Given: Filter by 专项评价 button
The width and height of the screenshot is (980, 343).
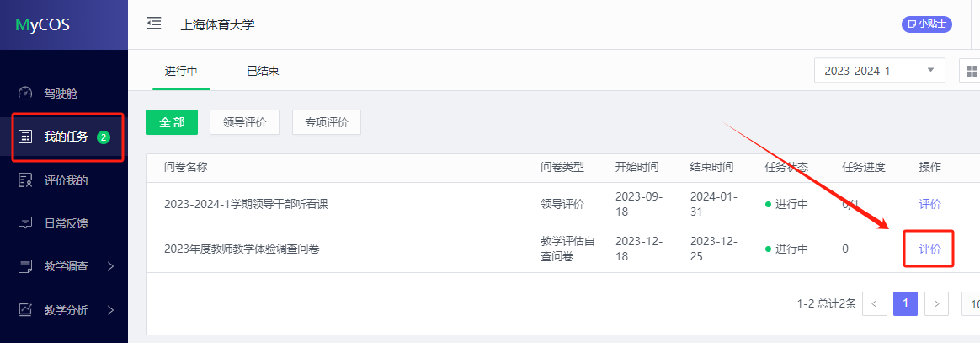Looking at the screenshot, I should click(327, 122).
